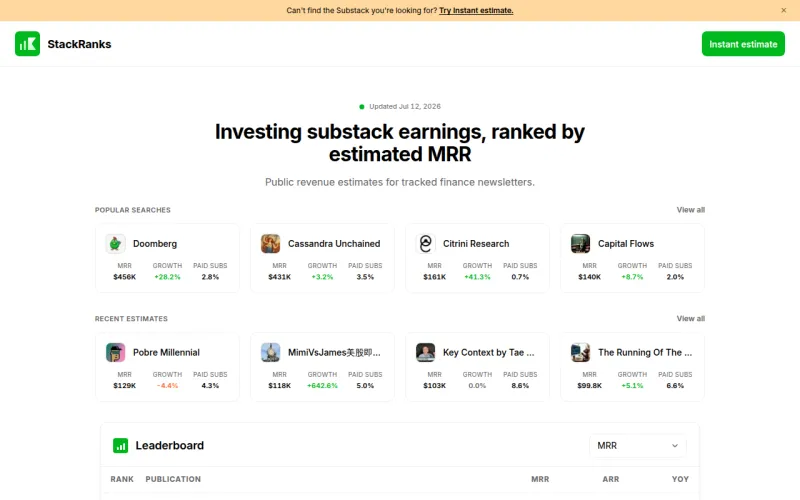Click Capital Flows' 2.0% paid subs value
Viewport: 800px width, 500px height.
coord(675,277)
